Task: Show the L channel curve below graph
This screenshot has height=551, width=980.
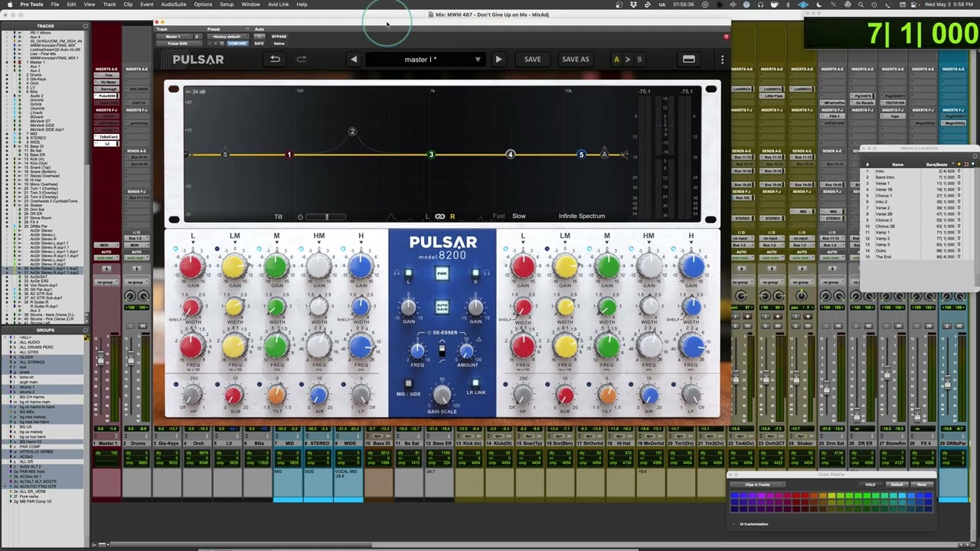Action: click(x=427, y=217)
